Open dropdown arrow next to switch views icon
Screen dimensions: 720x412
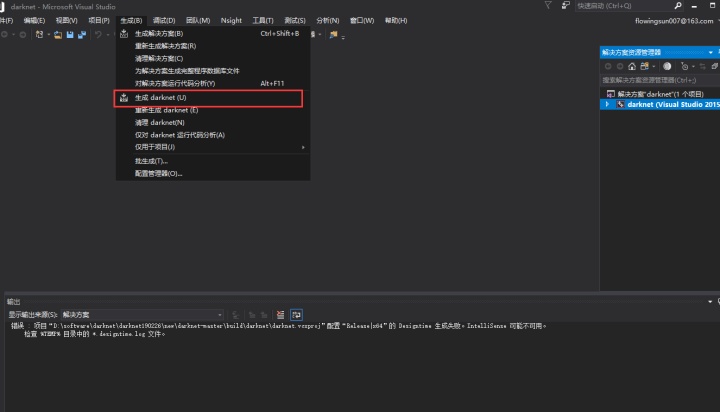click(653, 66)
